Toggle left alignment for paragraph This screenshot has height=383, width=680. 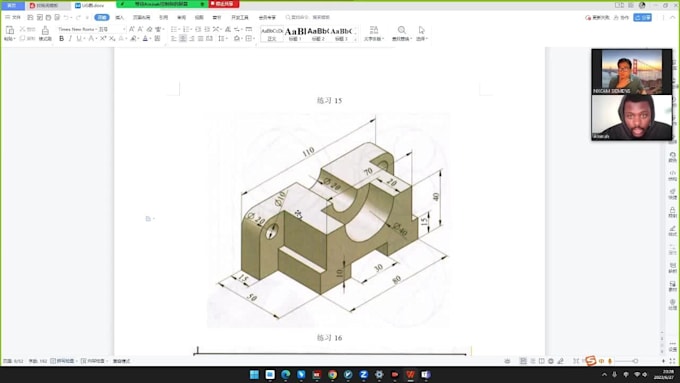(174, 39)
